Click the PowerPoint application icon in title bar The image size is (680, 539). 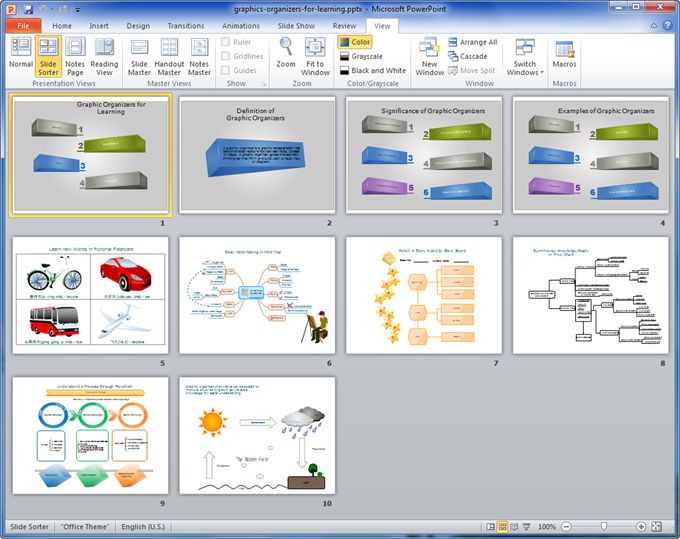click(11, 9)
